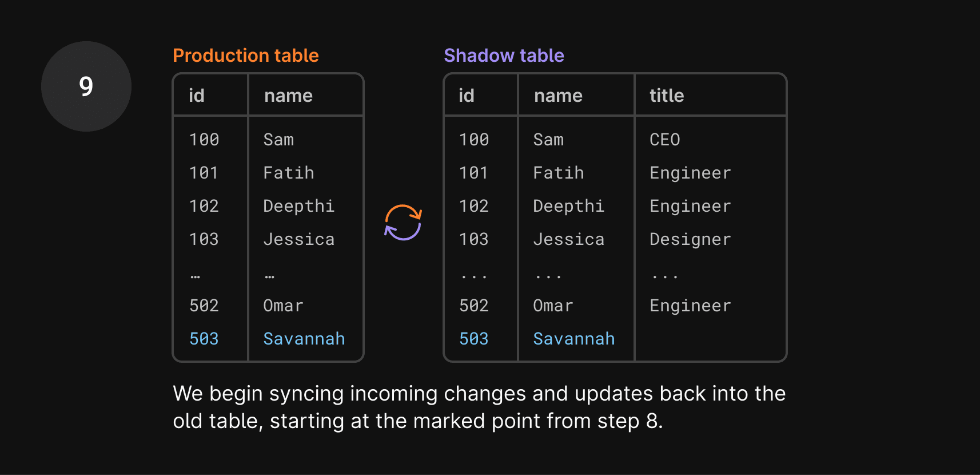Screen dimensions: 980x475
Task: Select name "Fatih" in the Production table
Action: point(289,173)
